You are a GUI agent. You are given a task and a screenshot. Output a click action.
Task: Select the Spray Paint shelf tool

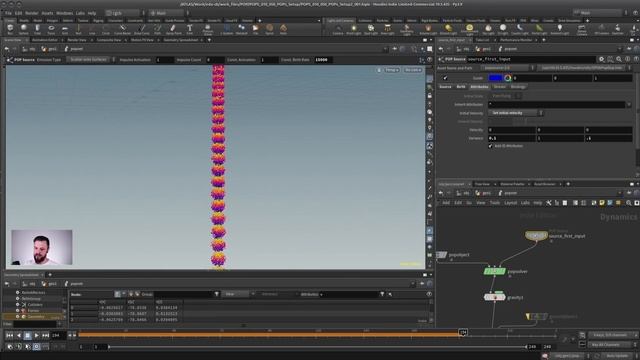pos(173,29)
